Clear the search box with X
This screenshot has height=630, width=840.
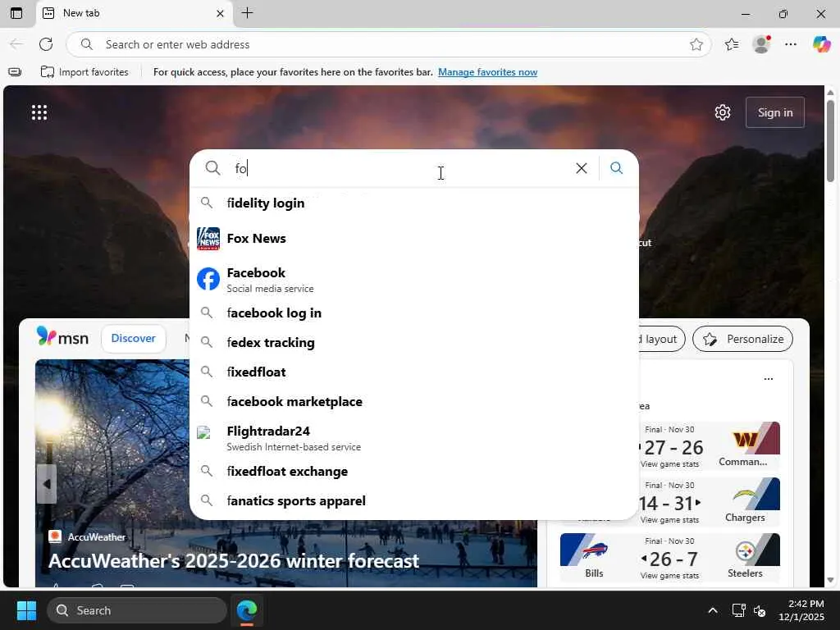pyautogui.click(x=582, y=168)
